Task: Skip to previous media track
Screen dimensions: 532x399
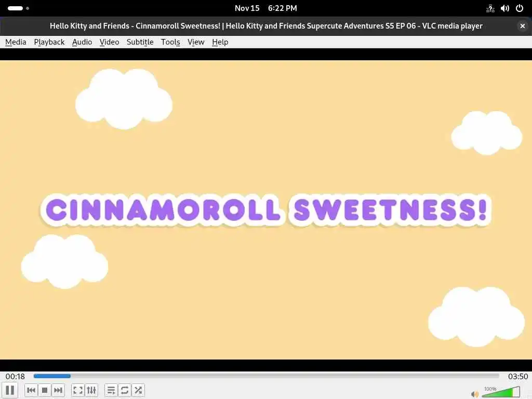Action: 31,390
